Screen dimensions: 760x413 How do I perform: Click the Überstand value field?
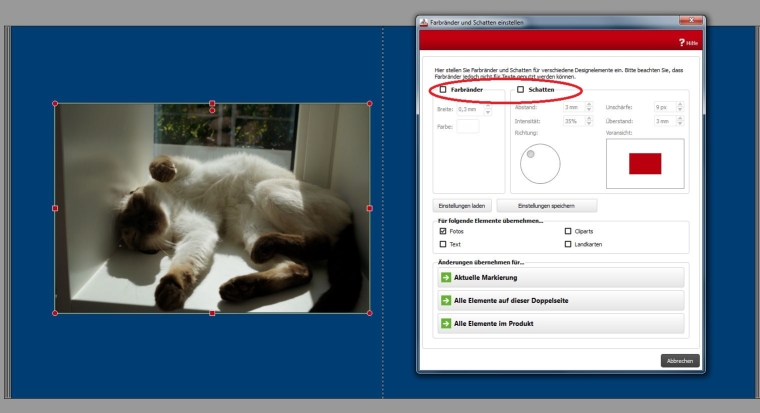click(x=665, y=121)
